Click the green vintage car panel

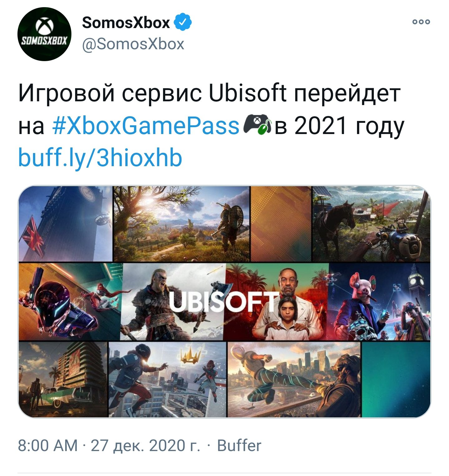click(x=63, y=380)
